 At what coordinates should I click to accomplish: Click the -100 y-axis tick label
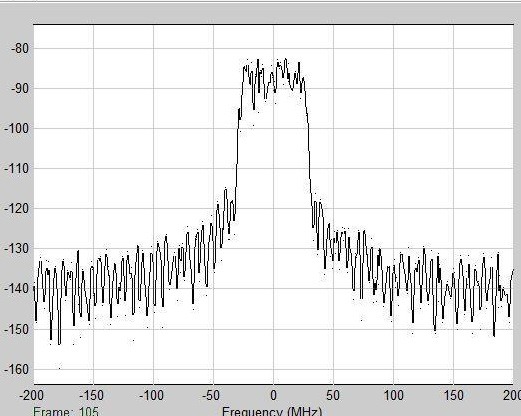click(x=17, y=128)
